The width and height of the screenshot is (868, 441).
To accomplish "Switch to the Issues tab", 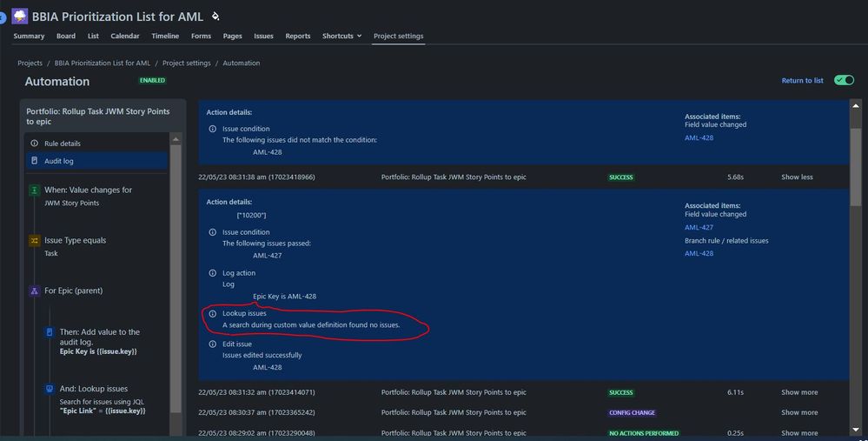I will point(263,36).
